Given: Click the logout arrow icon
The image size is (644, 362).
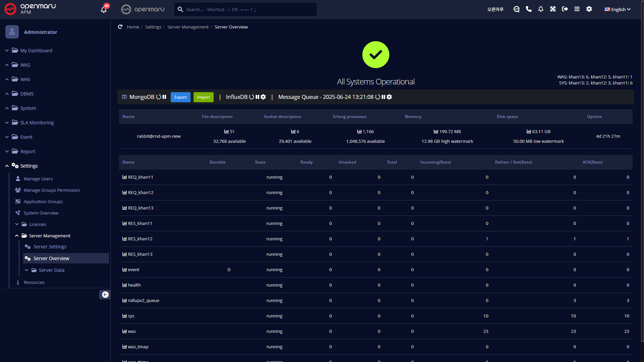Looking at the screenshot, I should (x=565, y=9).
